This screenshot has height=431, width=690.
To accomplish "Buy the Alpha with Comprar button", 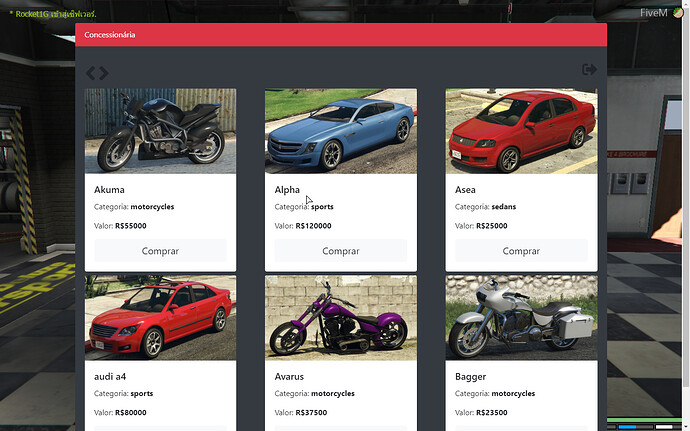I will point(340,251).
